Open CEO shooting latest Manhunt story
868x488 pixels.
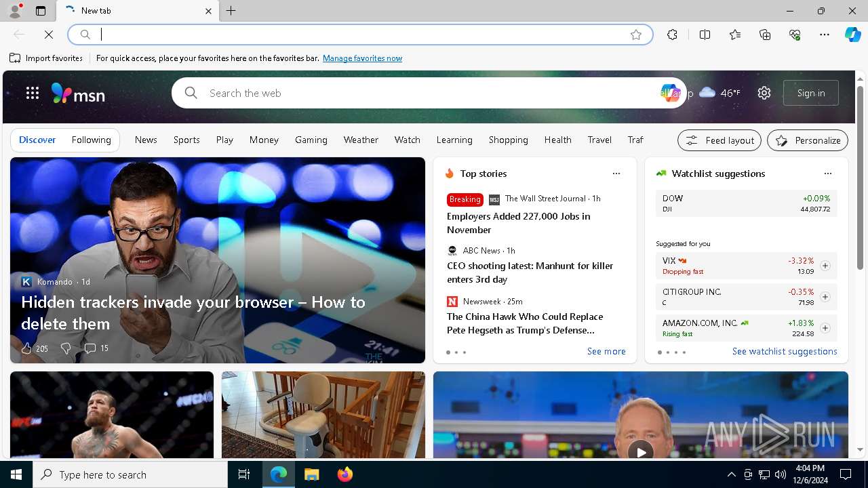(x=530, y=272)
